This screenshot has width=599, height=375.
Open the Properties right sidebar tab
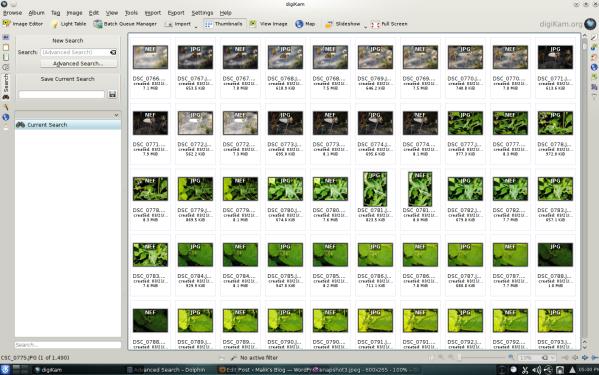tap(594, 37)
